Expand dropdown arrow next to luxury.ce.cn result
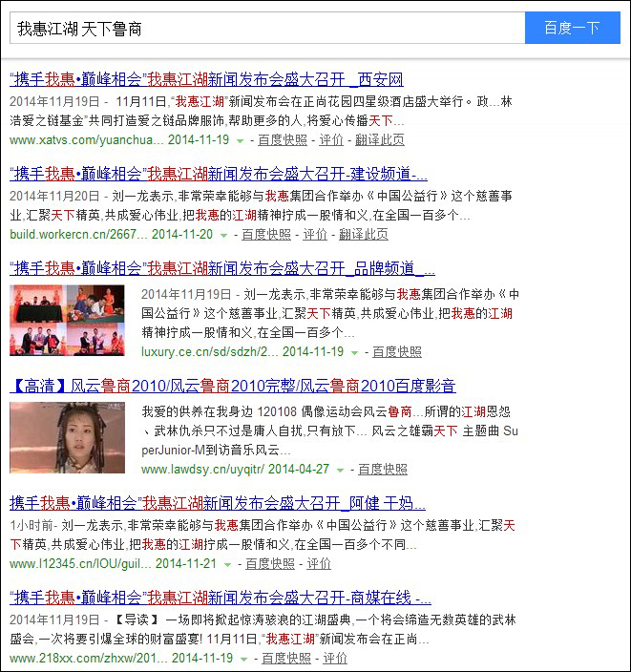The width and height of the screenshot is (631, 672). point(354,353)
